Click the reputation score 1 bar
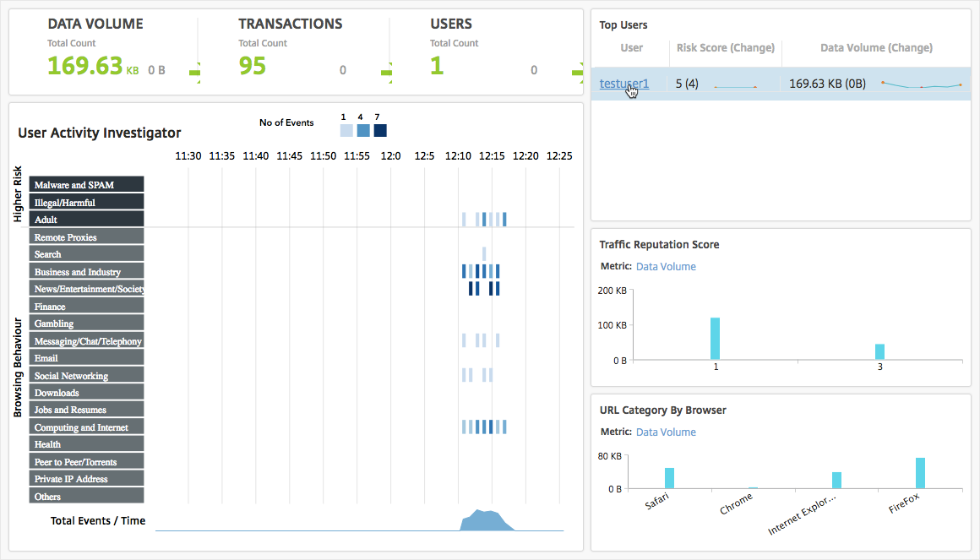This screenshot has width=980, height=560. pos(715,338)
